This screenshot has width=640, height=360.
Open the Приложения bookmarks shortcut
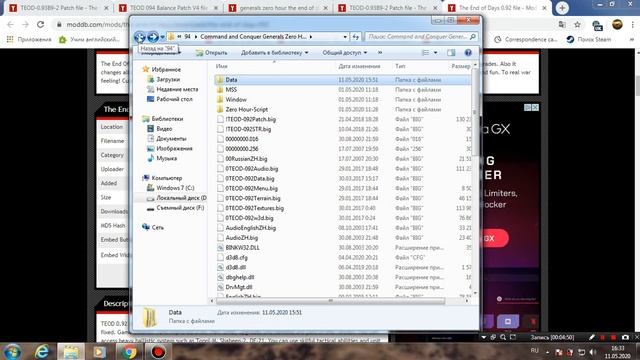coord(29,40)
